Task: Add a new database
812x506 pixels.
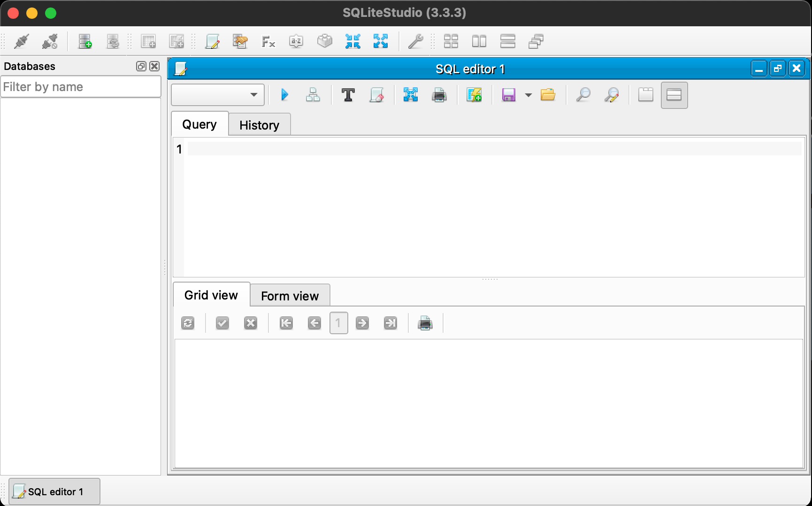Action: click(85, 41)
